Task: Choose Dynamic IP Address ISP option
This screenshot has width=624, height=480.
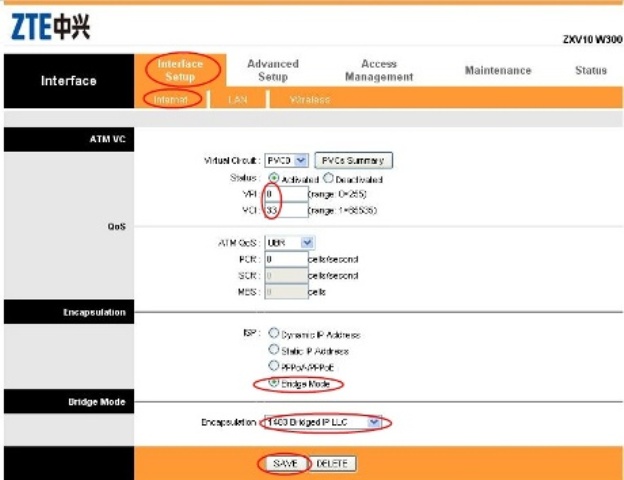Action: click(273, 332)
